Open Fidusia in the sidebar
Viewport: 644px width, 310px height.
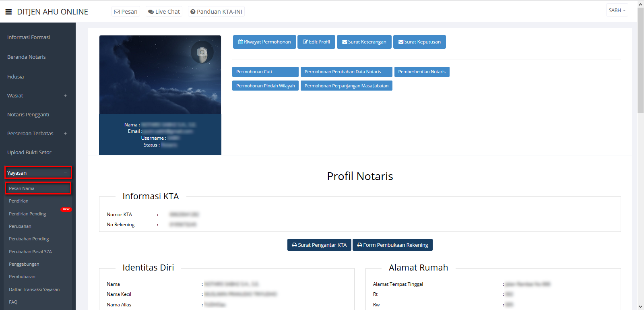tap(16, 77)
